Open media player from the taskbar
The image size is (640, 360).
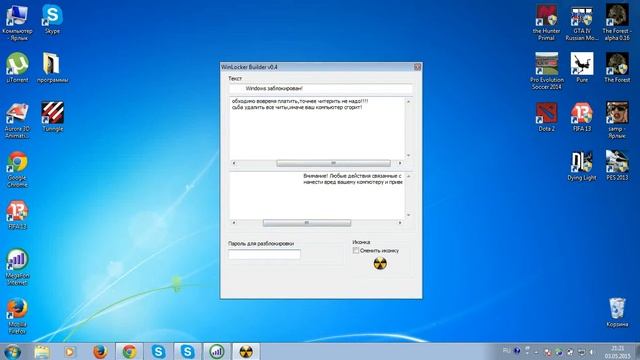69,352
